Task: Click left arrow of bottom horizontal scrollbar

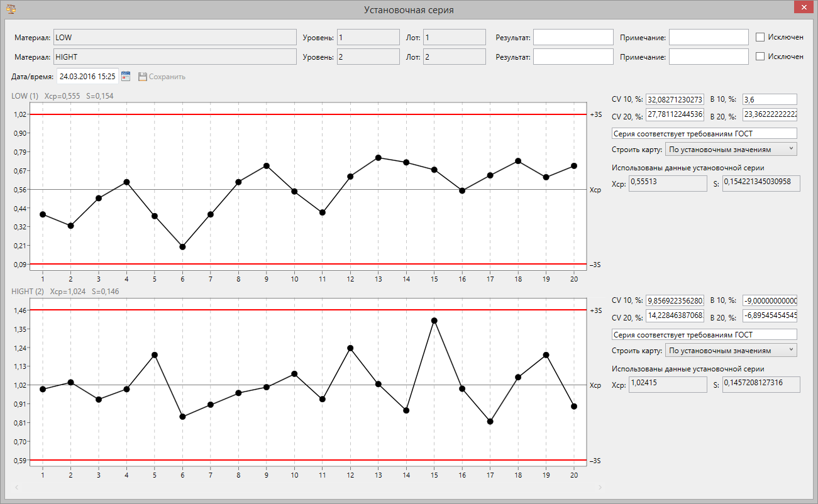Action: [x=17, y=487]
